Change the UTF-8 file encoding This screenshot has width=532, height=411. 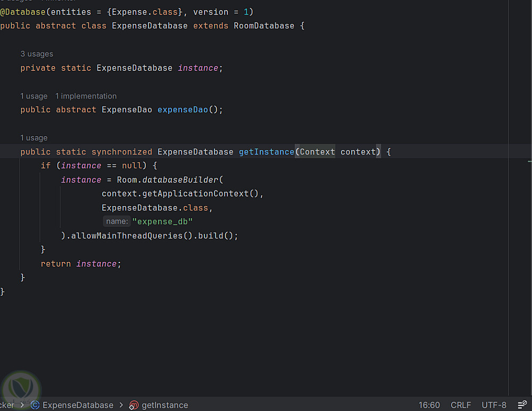coord(494,405)
